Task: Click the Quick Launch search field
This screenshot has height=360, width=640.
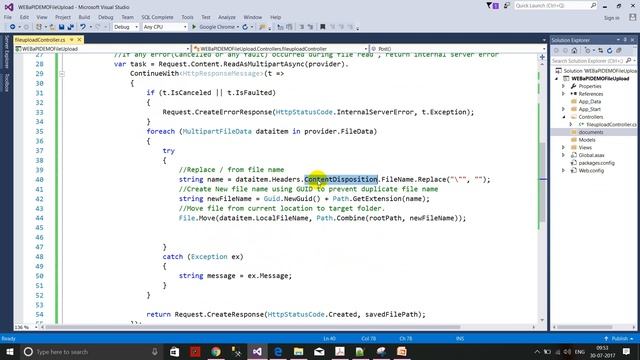Action: (555, 5)
